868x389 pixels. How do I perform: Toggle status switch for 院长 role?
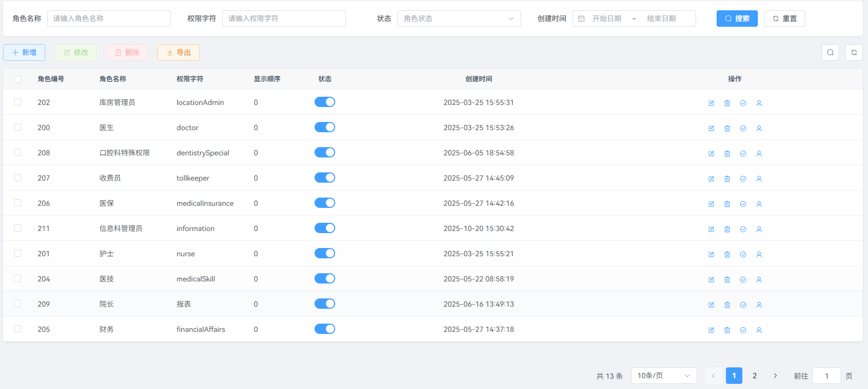point(325,304)
